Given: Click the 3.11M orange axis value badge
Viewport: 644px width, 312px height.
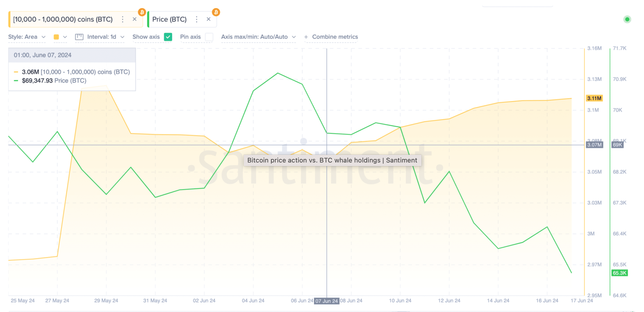Looking at the screenshot, I should pos(594,98).
